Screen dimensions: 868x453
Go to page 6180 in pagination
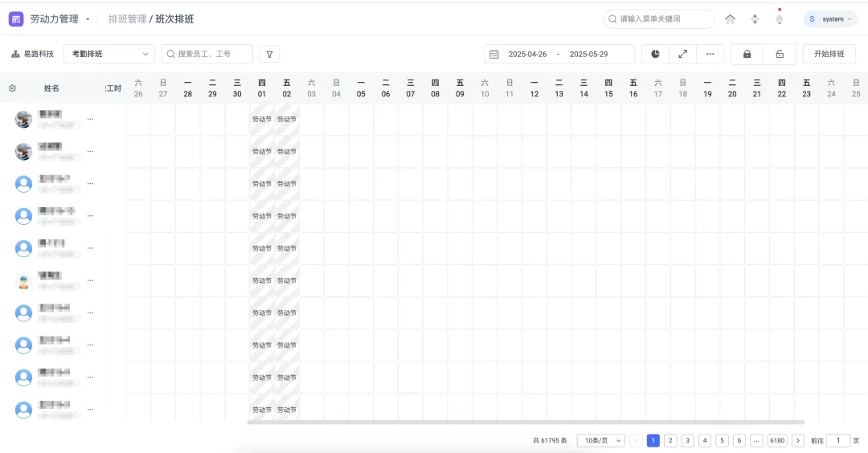pos(776,441)
